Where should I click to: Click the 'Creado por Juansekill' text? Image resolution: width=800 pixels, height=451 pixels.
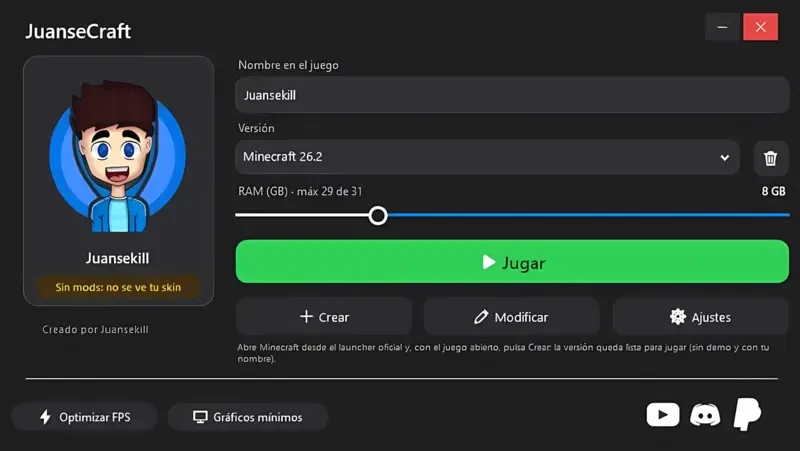(x=95, y=330)
